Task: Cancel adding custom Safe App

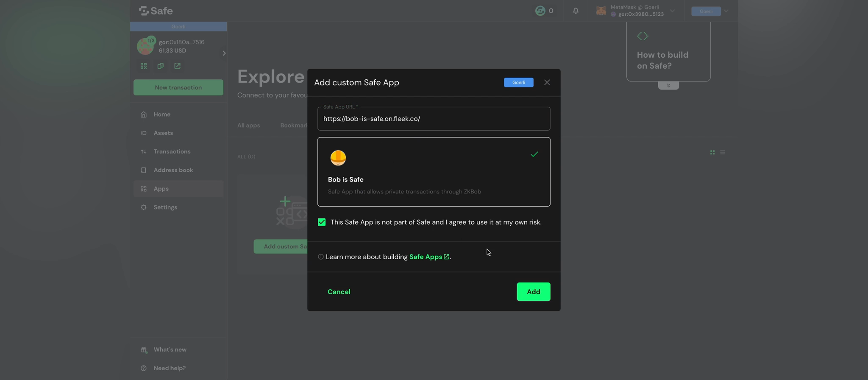Action: (x=339, y=292)
